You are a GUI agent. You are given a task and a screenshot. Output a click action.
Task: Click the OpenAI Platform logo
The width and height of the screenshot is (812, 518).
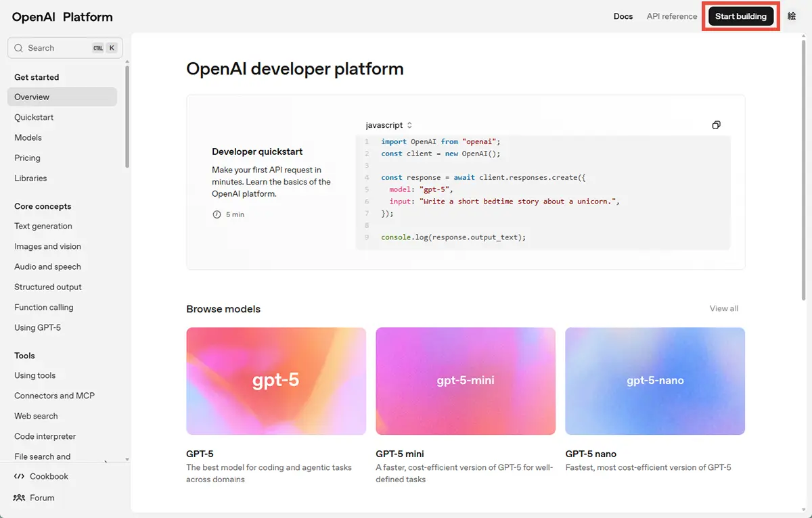(62, 17)
